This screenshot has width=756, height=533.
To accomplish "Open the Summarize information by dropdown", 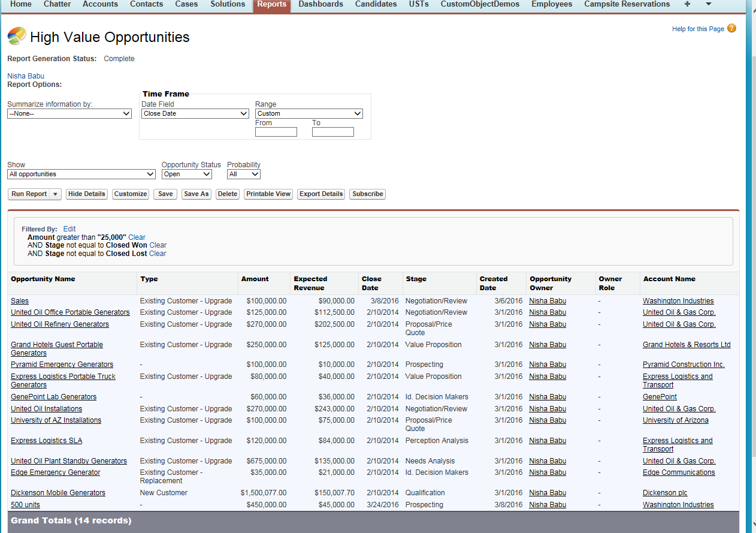I will [69, 113].
